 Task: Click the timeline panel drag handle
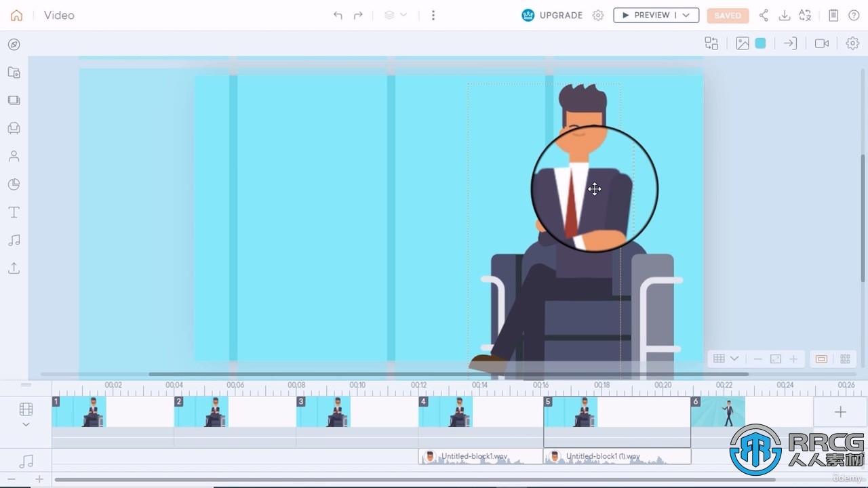click(26, 385)
